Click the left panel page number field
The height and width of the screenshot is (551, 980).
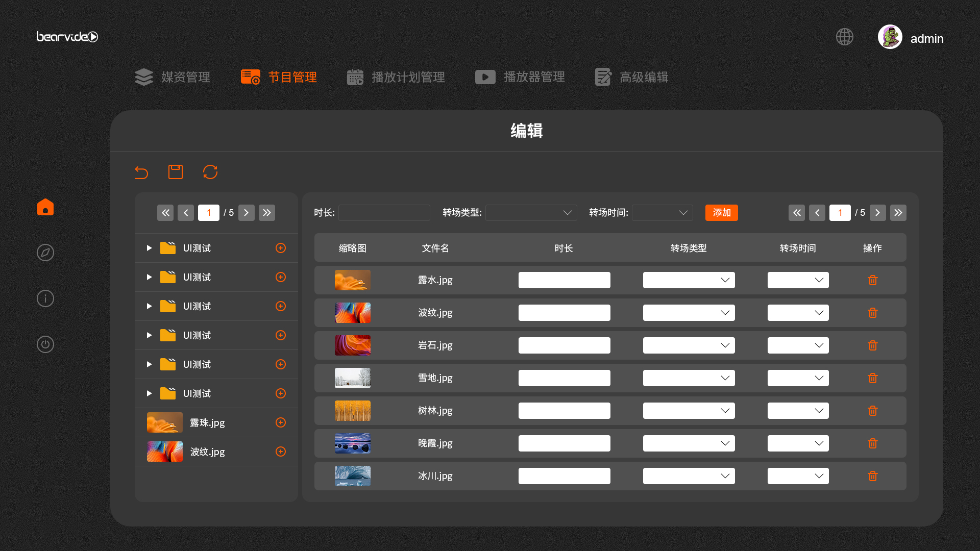209,213
